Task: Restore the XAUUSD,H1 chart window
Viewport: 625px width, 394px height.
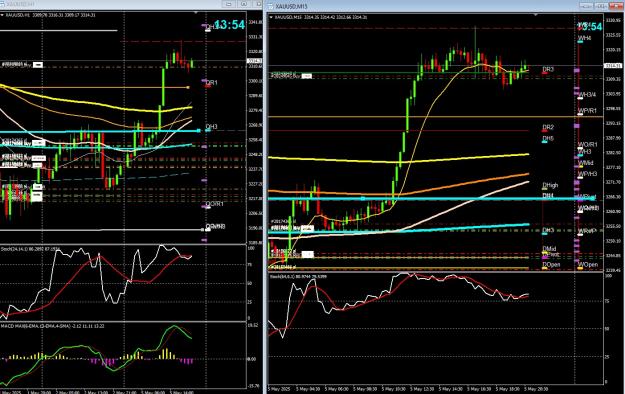Action: 244,4
